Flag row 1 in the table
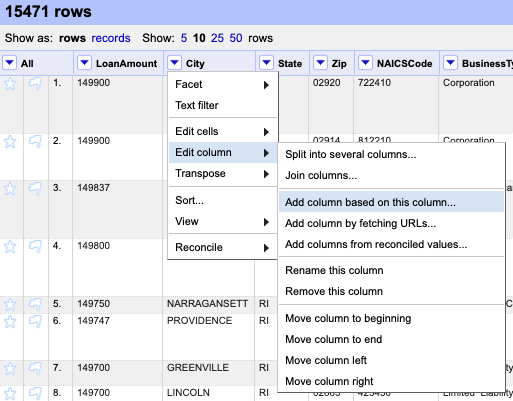This screenshot has width=513, height=401. point(35,83)
